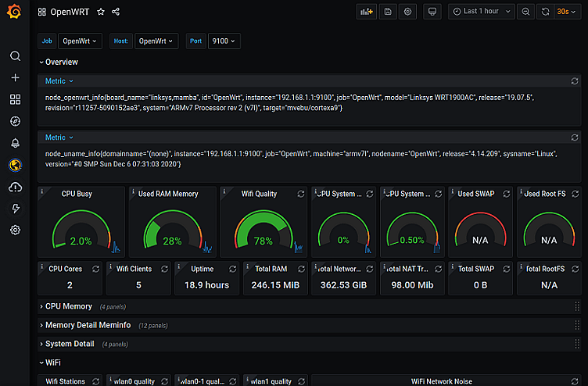This screenshot has width=588, height=386.
Task: Expand the System Detail row
Action: coord(67,344)
